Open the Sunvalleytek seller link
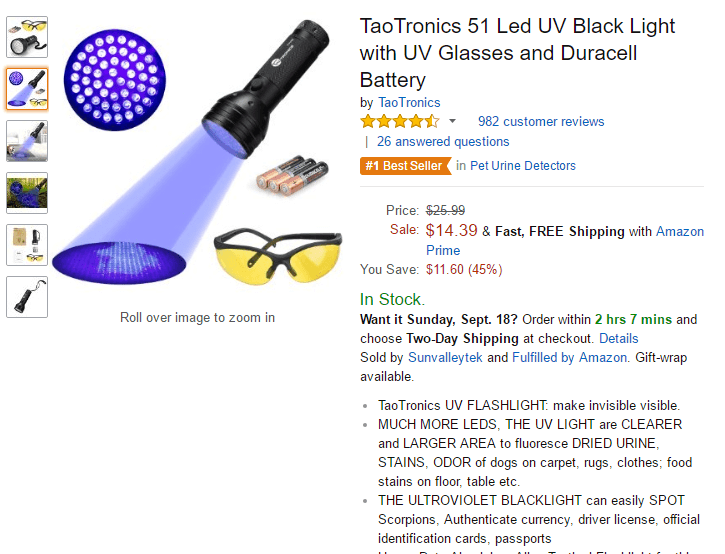The width and height of the screenshot is (725, 554). point(445,358)
